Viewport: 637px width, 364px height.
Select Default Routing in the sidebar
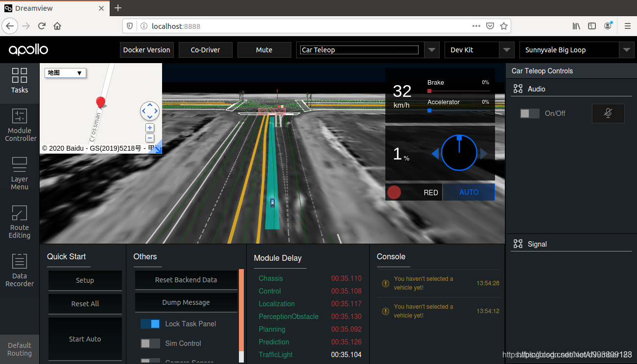[20, 349]
